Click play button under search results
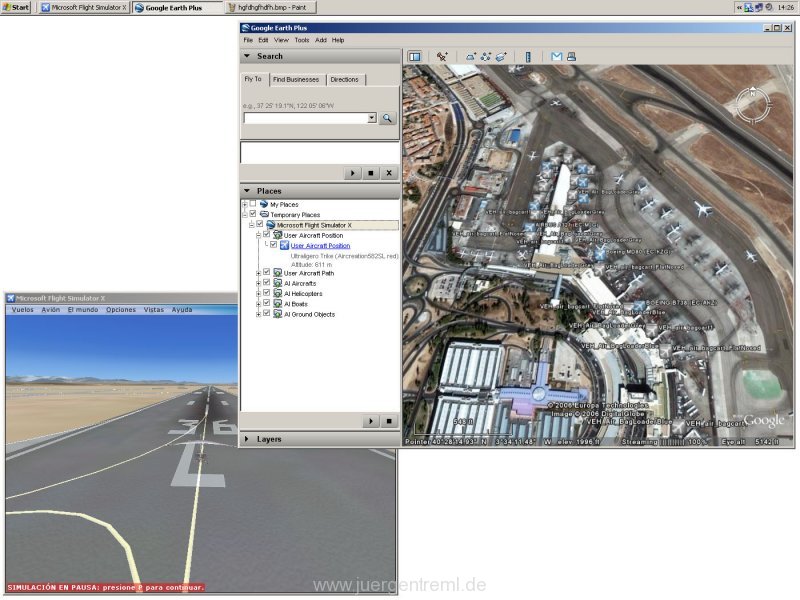 click(x=353, y=173)
